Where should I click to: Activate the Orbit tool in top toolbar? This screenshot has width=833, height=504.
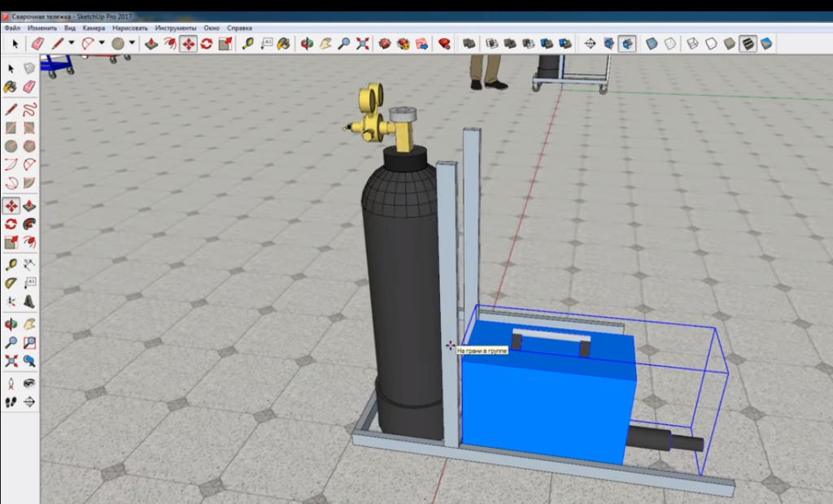[307, 43]
